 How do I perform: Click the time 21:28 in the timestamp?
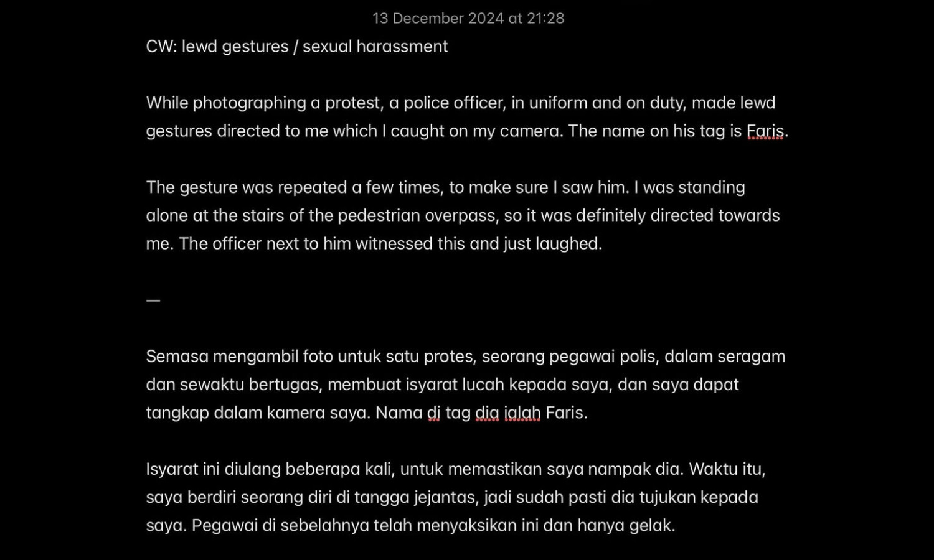[x=545, y=19]
